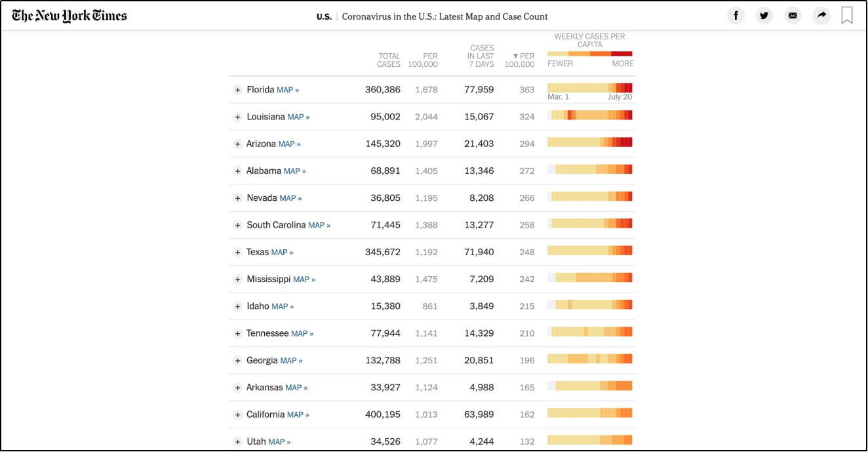
Task: Open the Georgia MAP link
Action: pos(291,361)
